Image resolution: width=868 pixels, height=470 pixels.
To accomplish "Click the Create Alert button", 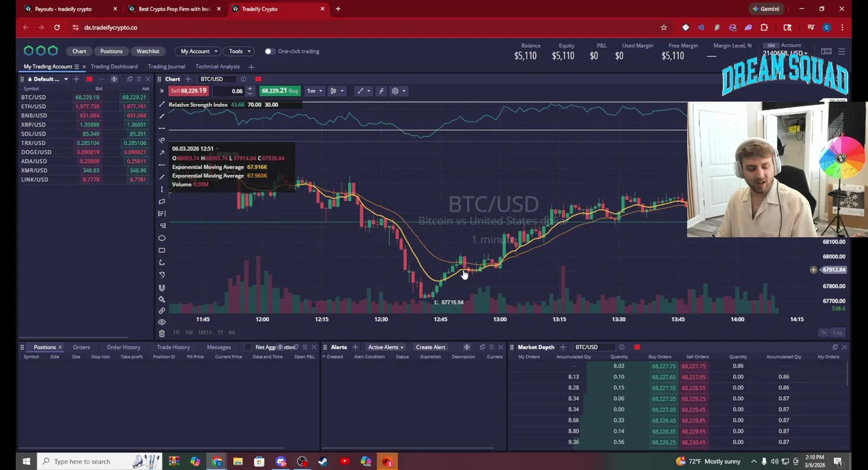I will click(430, 347).
